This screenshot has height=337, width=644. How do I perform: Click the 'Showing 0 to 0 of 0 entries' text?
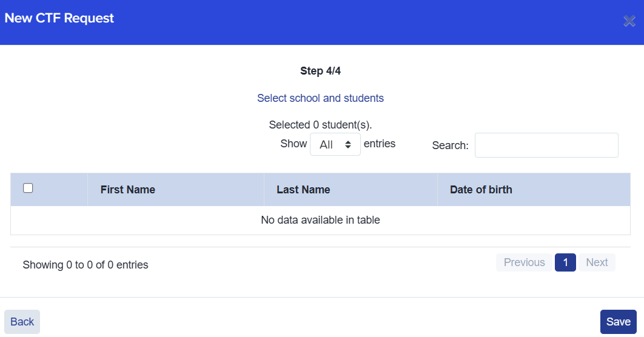pyautogui.click(x=86, y=265)
